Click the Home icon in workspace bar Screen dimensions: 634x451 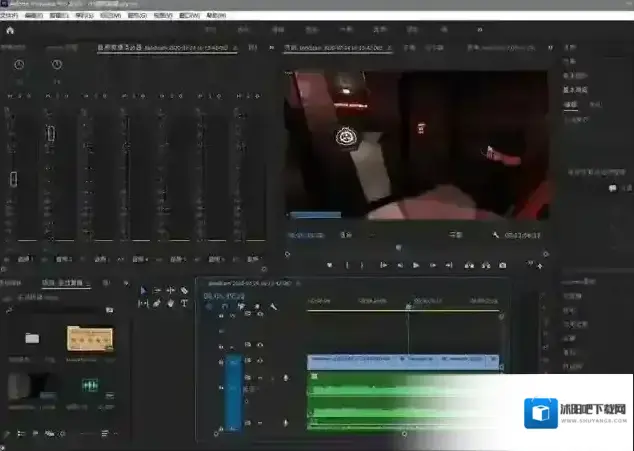tap(11, 30)
